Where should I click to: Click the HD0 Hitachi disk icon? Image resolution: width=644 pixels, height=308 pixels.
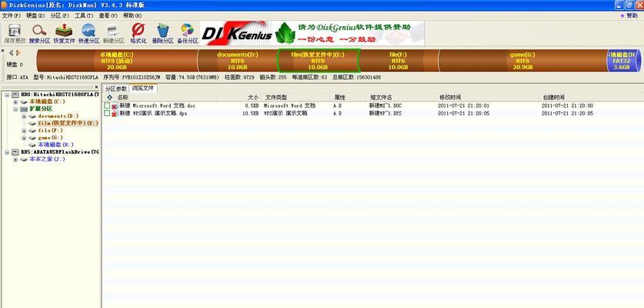pos(15,95)
